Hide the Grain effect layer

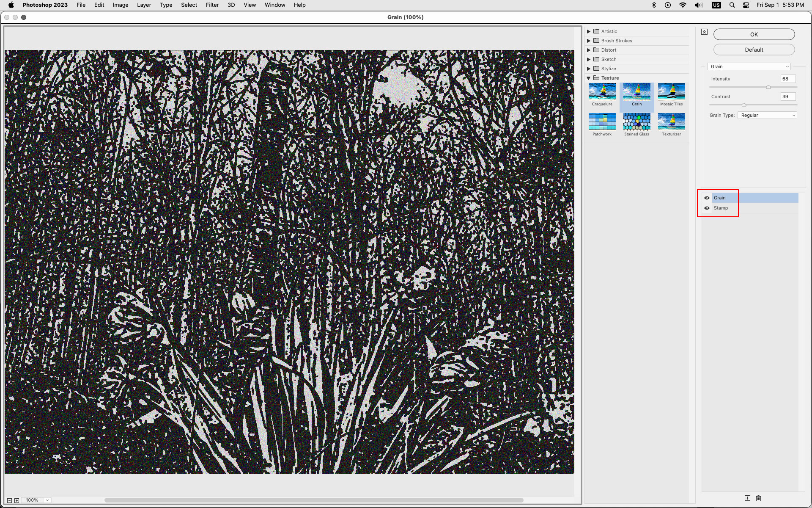point(707,198)
